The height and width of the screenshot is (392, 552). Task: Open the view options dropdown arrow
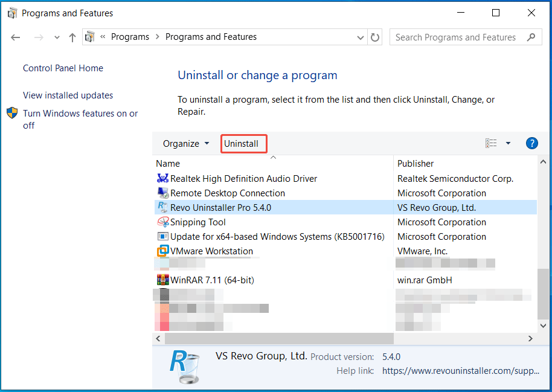(508, 143)
